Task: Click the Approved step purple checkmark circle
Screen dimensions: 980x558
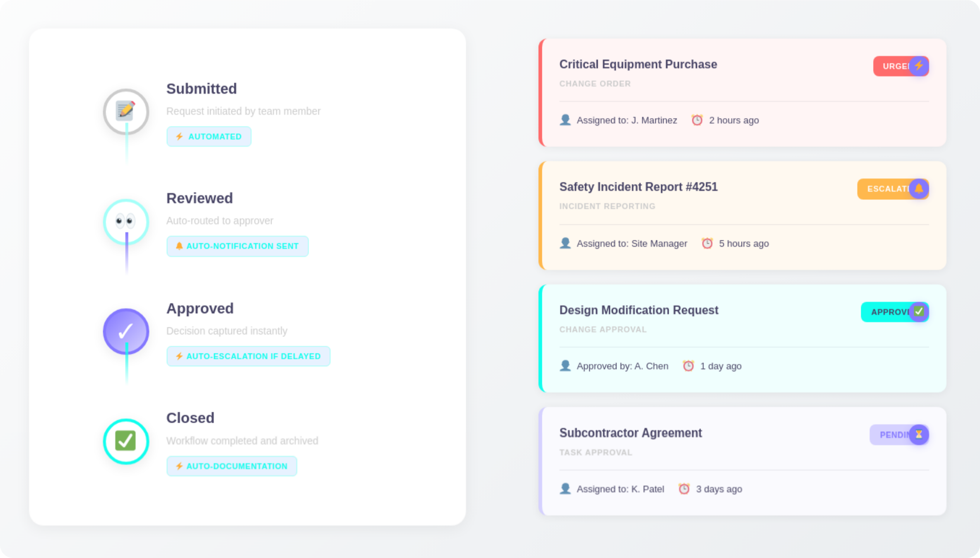Action: point(126,331)
